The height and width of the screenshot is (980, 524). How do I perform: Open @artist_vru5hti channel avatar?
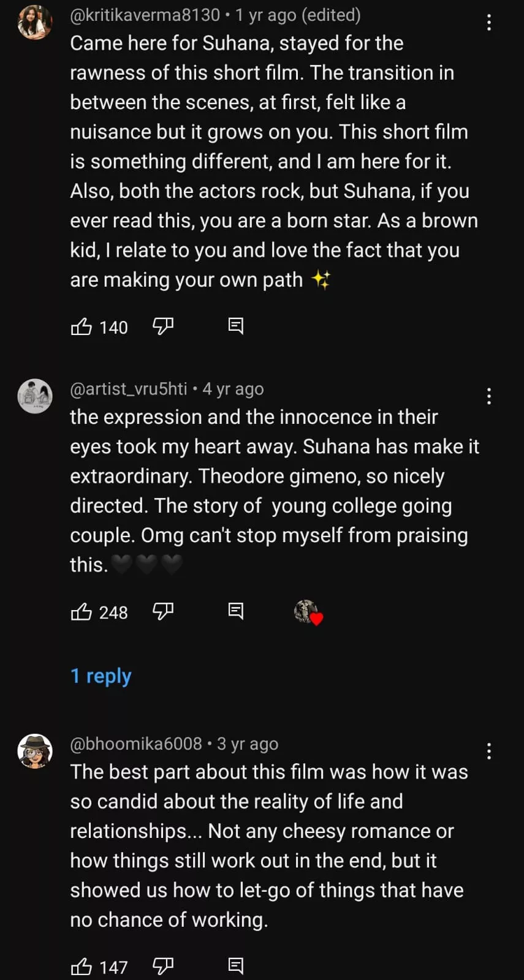[35, 396]
